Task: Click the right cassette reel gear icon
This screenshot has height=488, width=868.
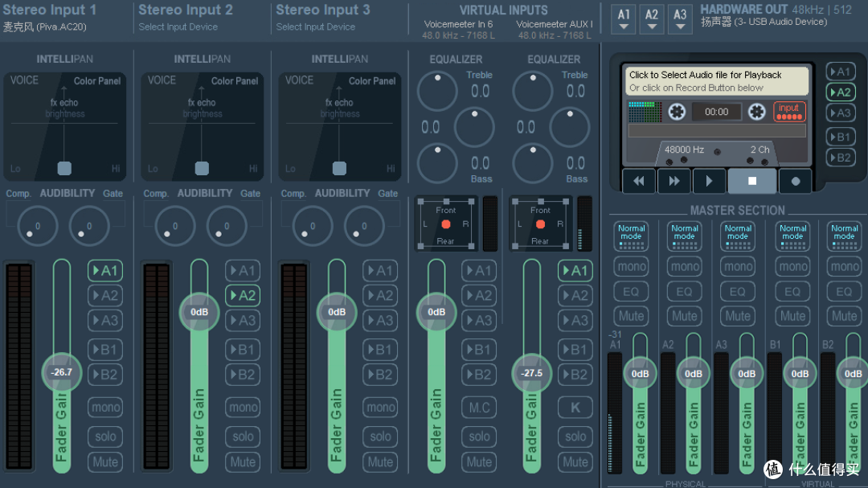Action: coord(757,112)
